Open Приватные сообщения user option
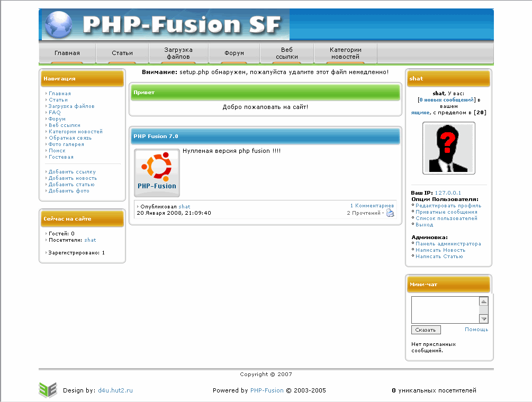 (x=446, y=212)
